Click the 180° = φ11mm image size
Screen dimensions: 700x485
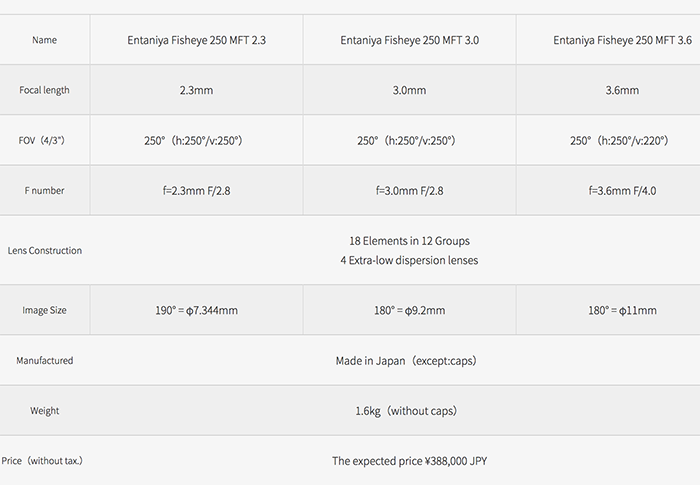(x=623, y=310)
